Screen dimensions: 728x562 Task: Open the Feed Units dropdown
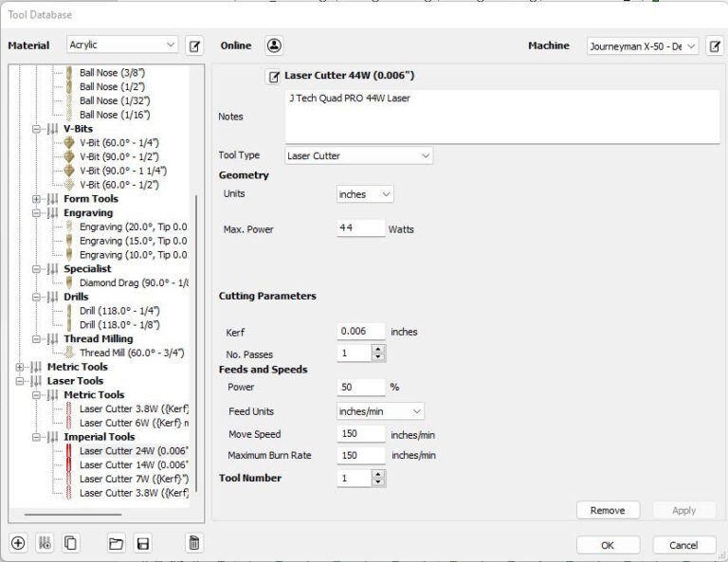coord(381,411)
